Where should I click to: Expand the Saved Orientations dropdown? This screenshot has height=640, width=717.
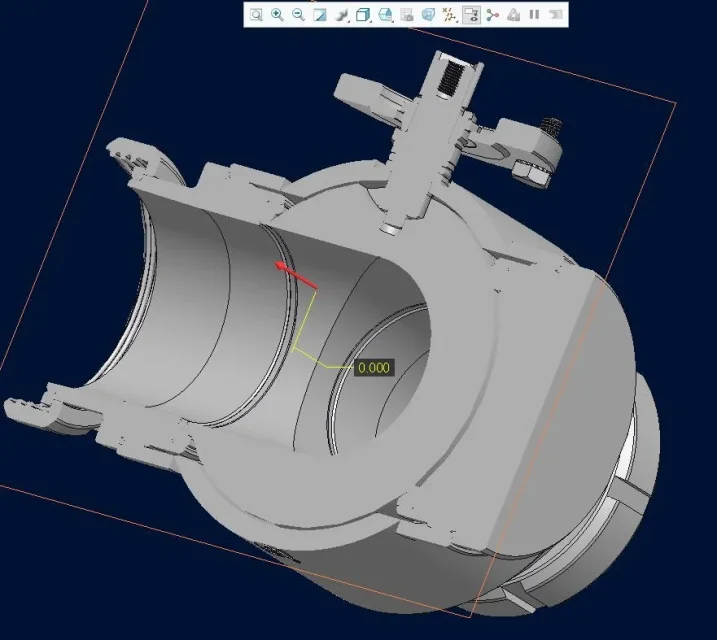tap(386, 15)
